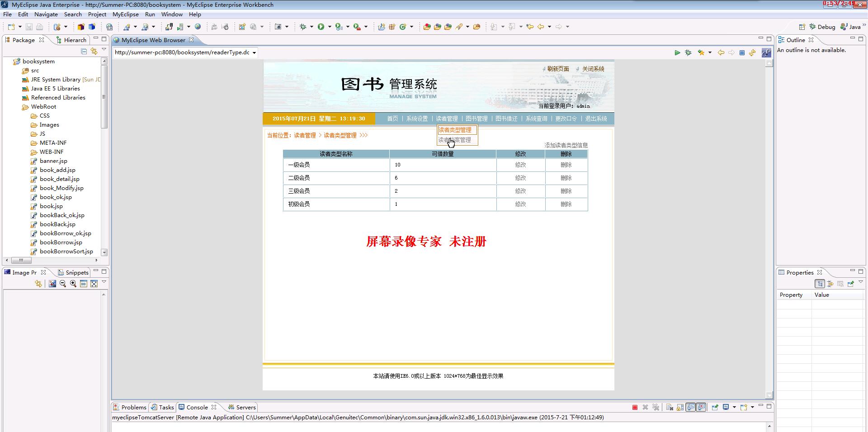Viewport: 868px width, 432px height.
Task: Click the new Java package icon
Action: (x=392, y=27)
